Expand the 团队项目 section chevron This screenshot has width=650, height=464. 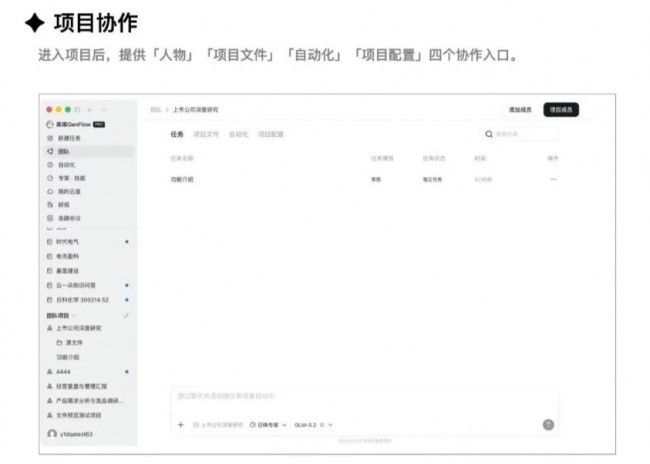coord(73,316)
